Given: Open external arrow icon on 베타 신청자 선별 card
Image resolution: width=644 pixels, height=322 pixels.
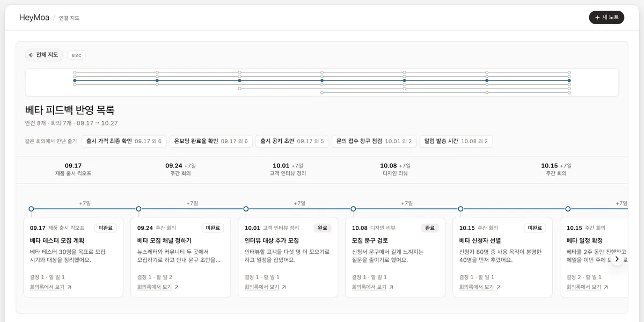Looking at the screenshot, I should [x=499, y=287].
